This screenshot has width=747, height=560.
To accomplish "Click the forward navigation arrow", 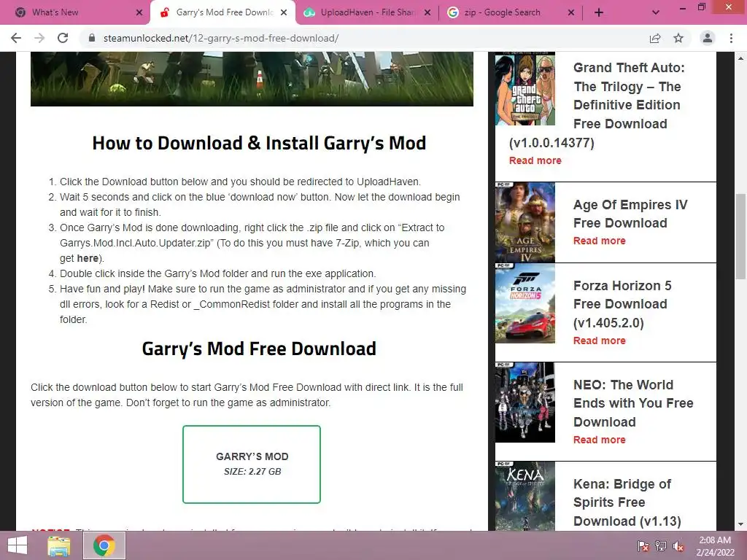I will click(39, 38).
